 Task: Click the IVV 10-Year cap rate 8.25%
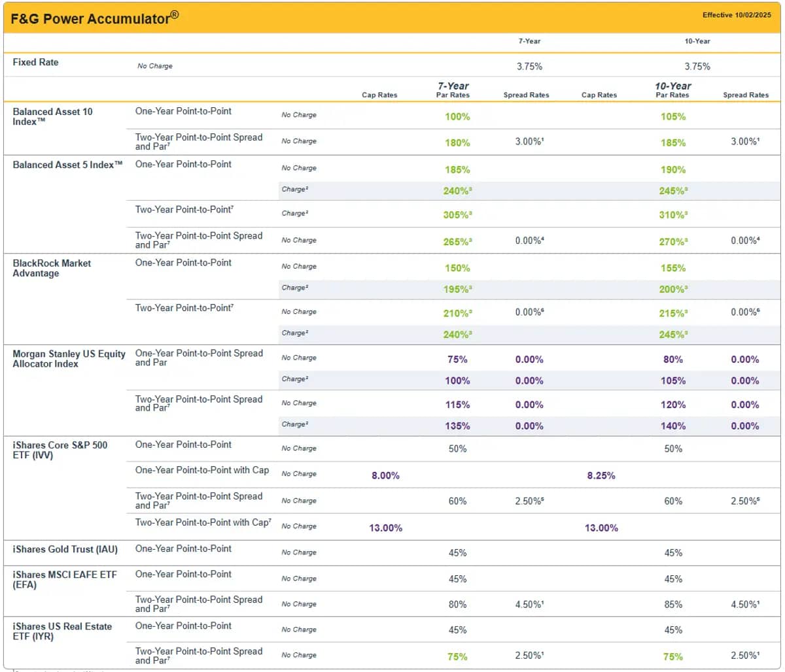601,475
